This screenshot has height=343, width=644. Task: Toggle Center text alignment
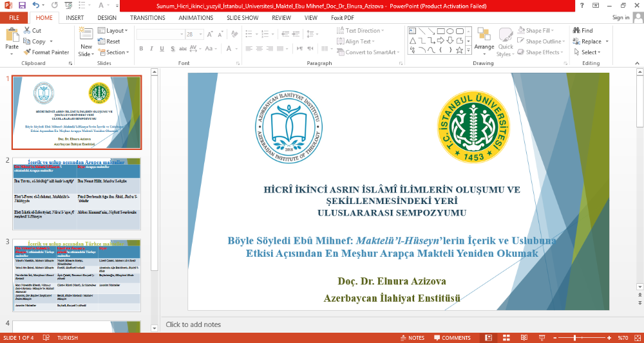pyautogui.click(x=259, y=48)
